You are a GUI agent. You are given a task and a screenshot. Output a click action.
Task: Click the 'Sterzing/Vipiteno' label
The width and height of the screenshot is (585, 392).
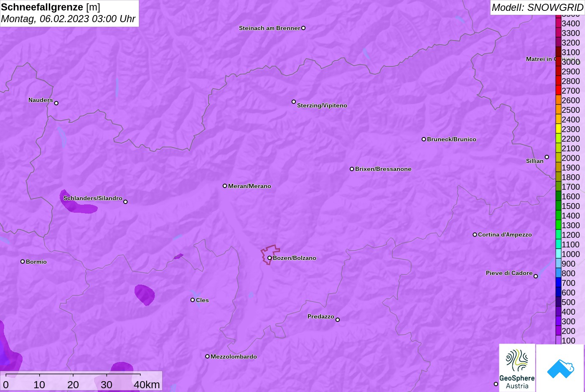click(322, 105)
